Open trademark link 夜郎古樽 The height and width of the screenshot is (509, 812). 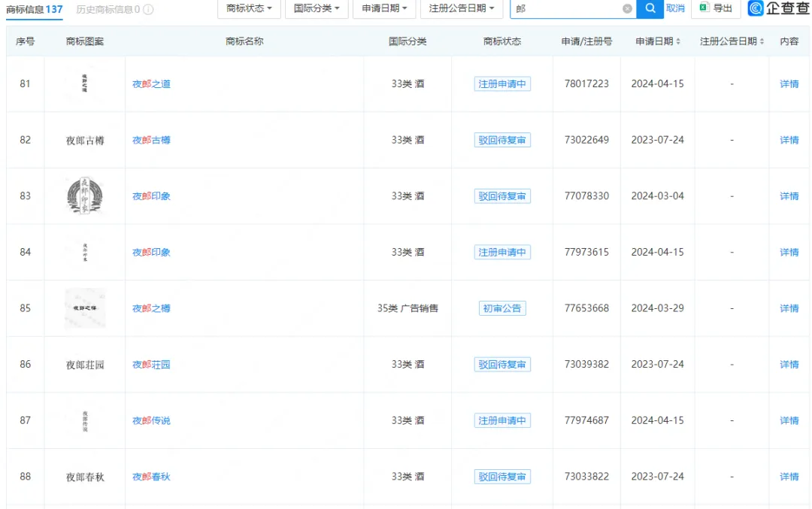[x=151, y=140]
